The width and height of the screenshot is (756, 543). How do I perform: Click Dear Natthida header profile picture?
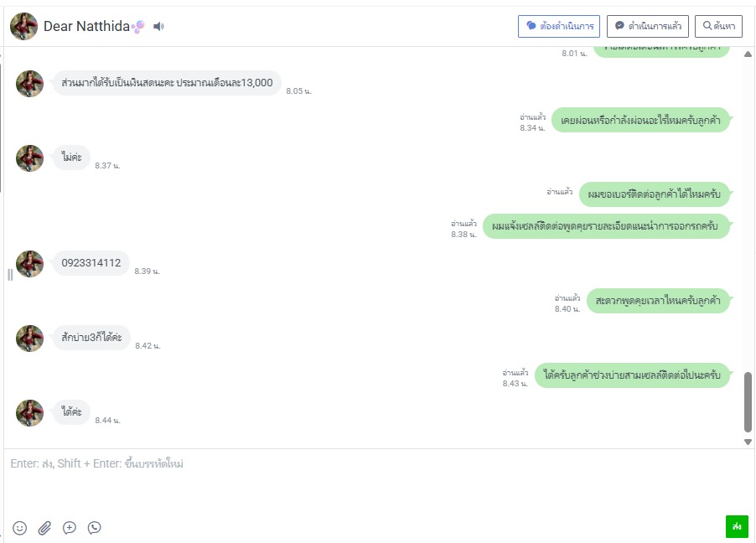point(23,26)
